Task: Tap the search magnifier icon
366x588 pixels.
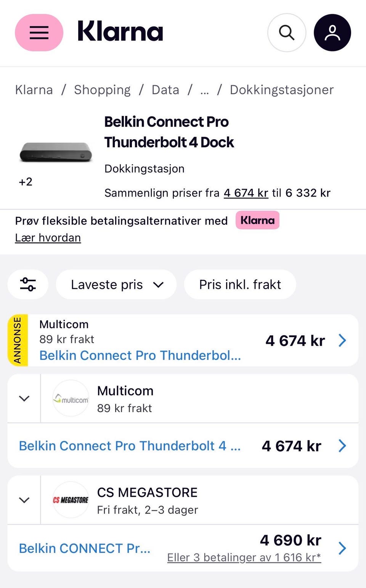Action: click(287, 32)
